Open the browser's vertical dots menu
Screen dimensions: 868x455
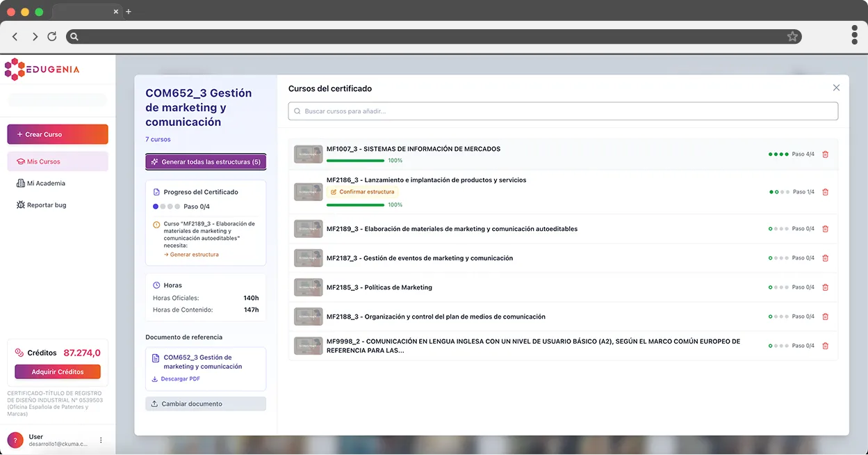coord(854,35)
